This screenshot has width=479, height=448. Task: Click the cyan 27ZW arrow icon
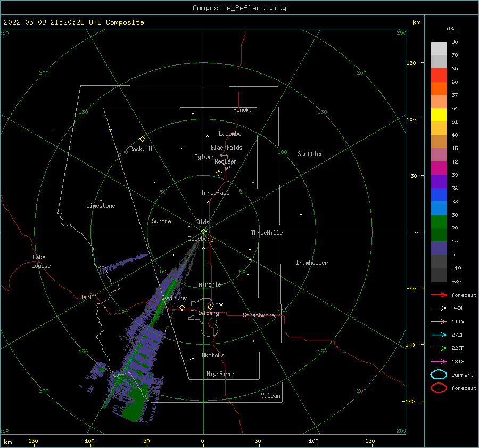(x=439, y=335)
